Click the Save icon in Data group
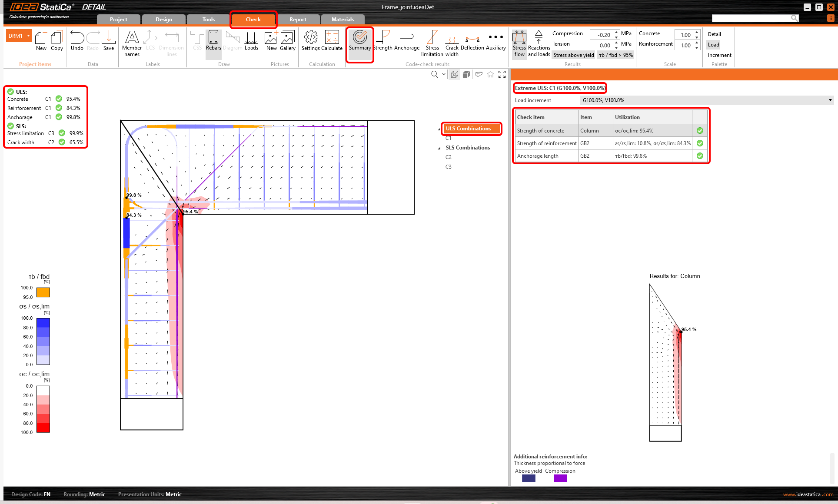This screenshot has height=504, width=838. tap(109, 41)
